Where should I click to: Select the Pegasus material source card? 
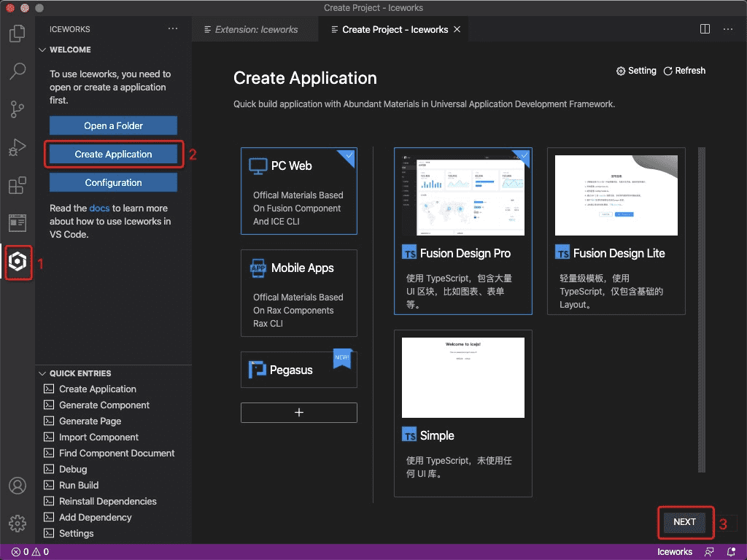(298, 370)
